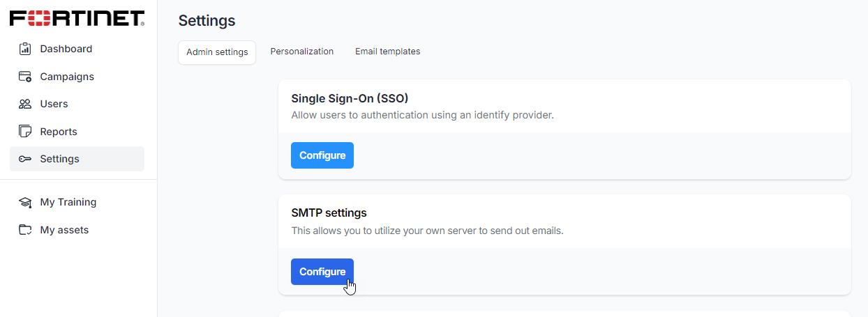The width and height of the screenshot is (868, 317).
Task: Click the My Training graduation cap icon
Action: tap(25, 203)
